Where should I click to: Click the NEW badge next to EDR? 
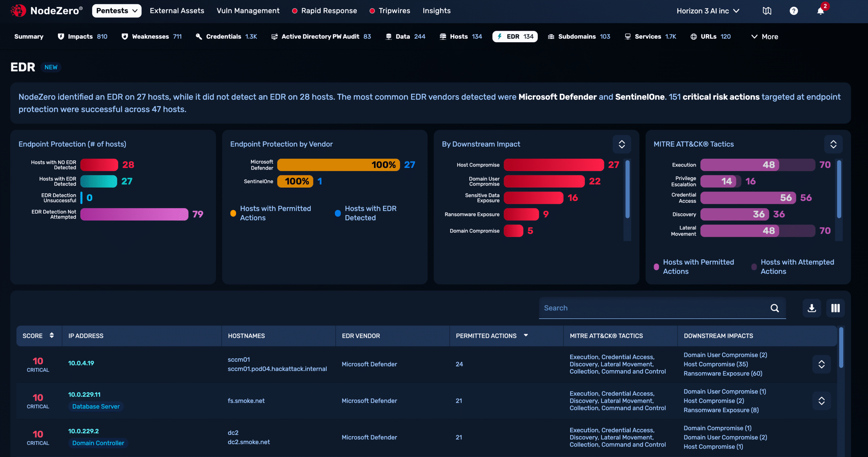click(51, 67)
